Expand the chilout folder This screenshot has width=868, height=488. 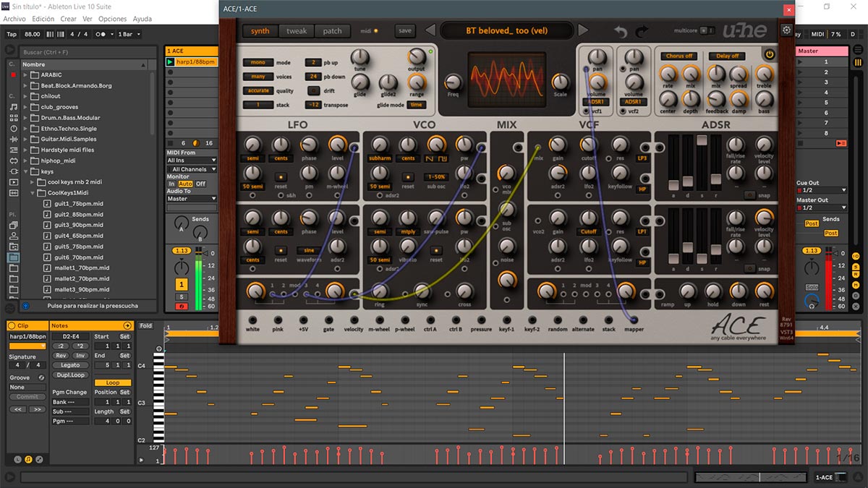25,96
